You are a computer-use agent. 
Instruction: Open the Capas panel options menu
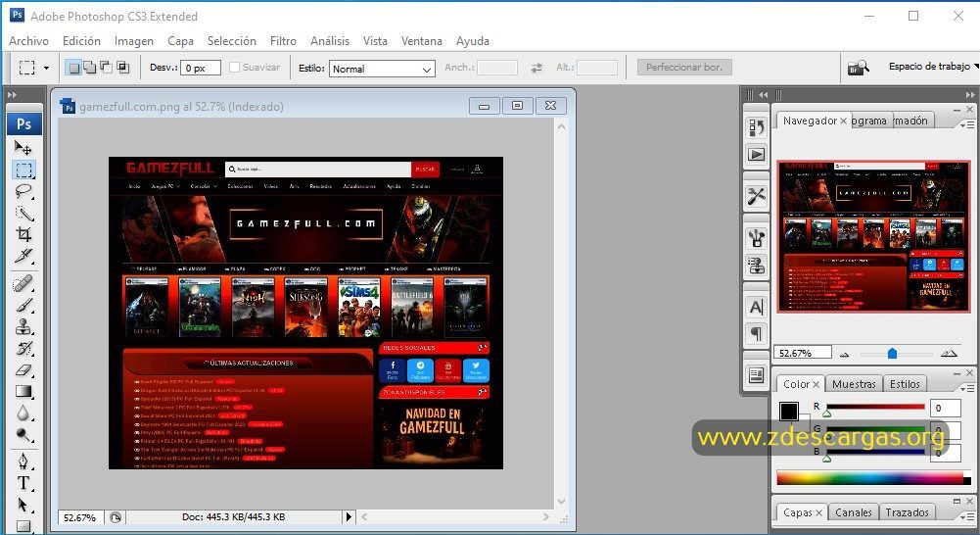click(967, 516)
